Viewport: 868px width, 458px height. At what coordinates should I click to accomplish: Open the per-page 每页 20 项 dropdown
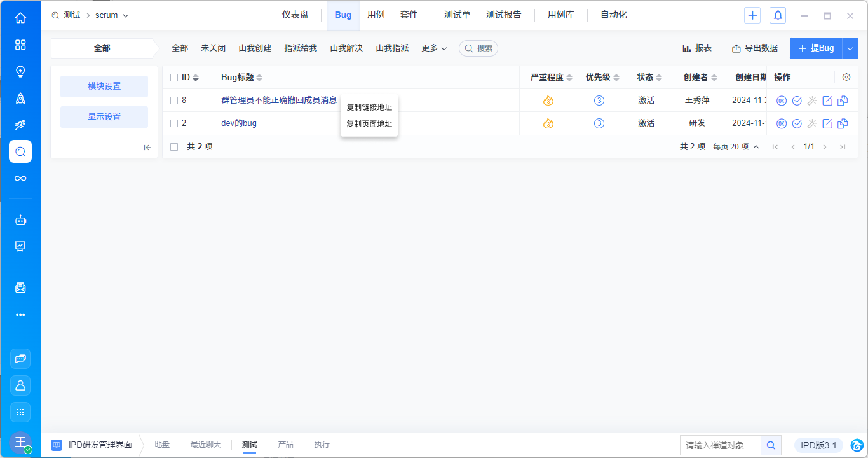point(736,147)
